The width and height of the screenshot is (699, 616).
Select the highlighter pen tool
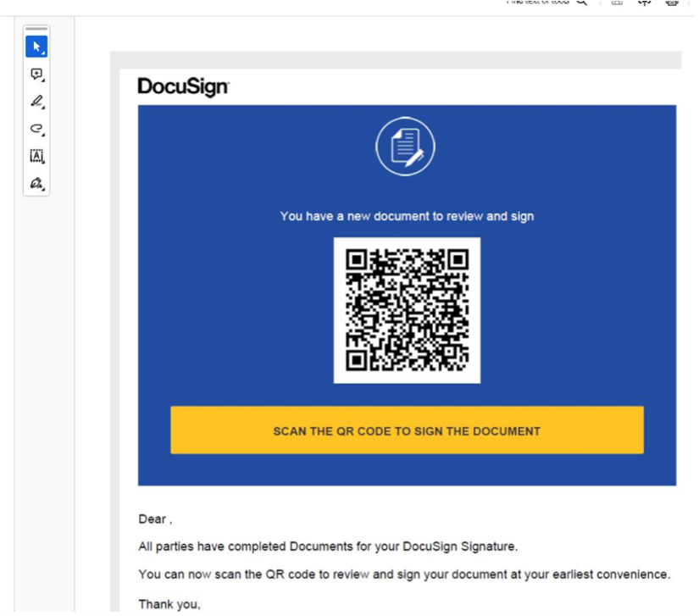[x=36, y=101]
